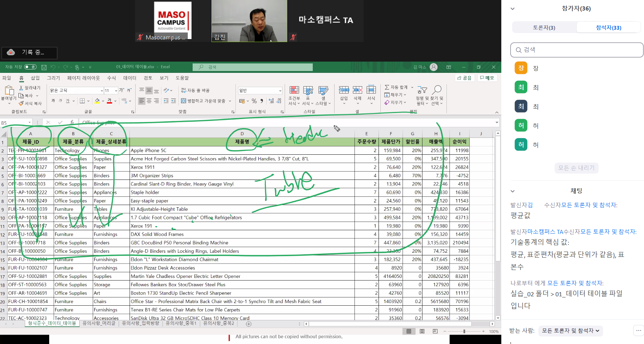Open the Data (데이터) ribbon tab
Screen dimensions: 644x344
pos(130,78)
